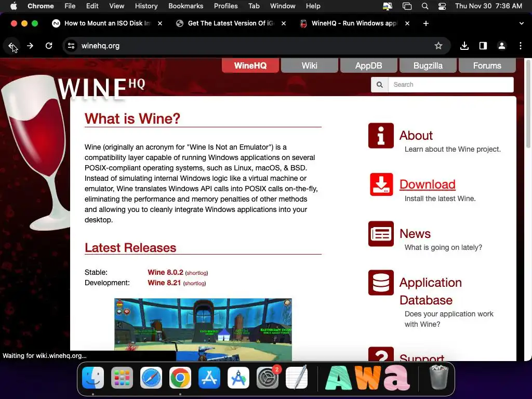Focus the WineHQ Search field

click(x=451, y=85)
